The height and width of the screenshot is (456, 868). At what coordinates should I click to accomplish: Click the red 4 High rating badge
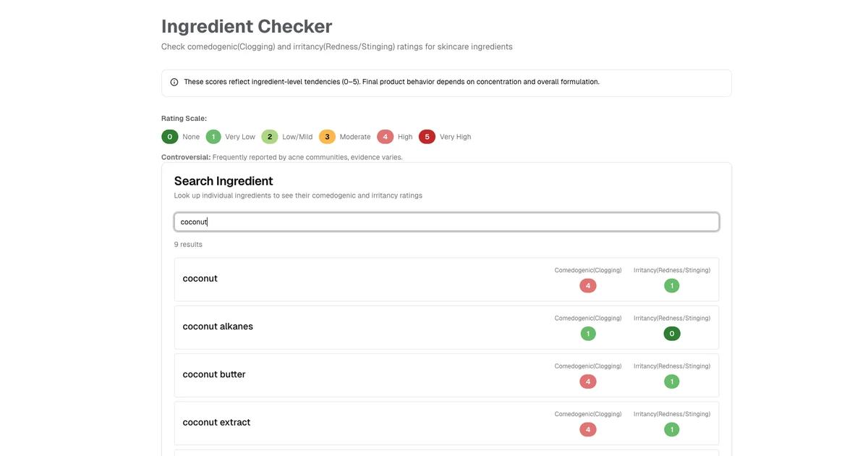(x=385, y=137)
